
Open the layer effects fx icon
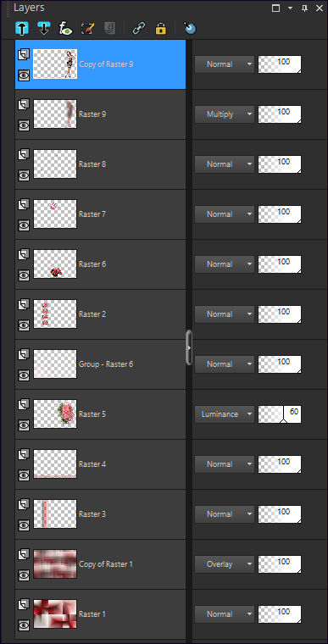click(x=65, y=28)
